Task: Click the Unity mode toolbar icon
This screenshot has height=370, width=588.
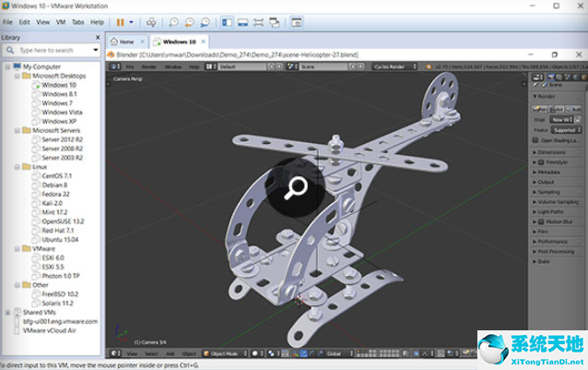Action: tap(275, 22)
